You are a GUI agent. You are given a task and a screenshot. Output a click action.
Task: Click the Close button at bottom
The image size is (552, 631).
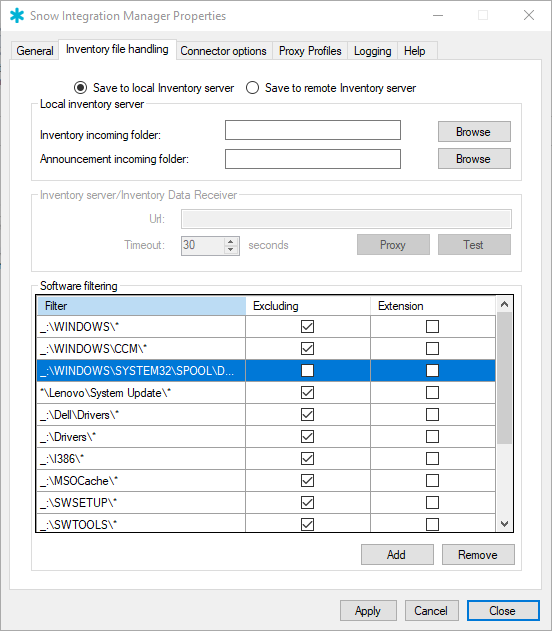point(503,610)
